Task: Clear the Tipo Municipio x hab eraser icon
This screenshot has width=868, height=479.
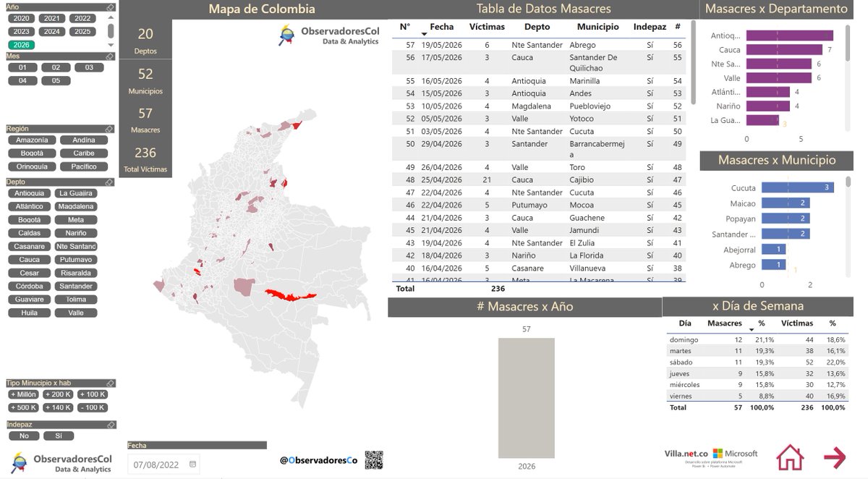Action: tap(111, 383)
